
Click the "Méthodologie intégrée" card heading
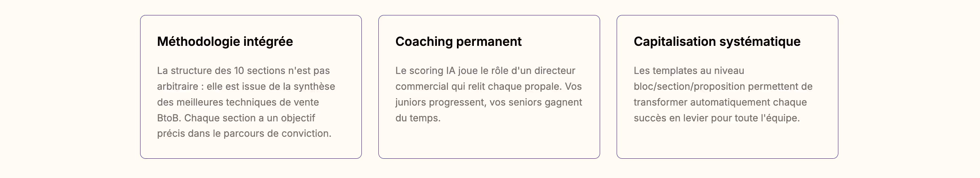(225, 42)
